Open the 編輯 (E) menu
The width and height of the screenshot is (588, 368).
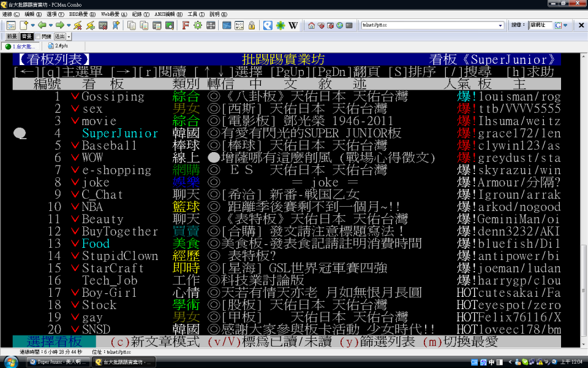coord(33,14)
